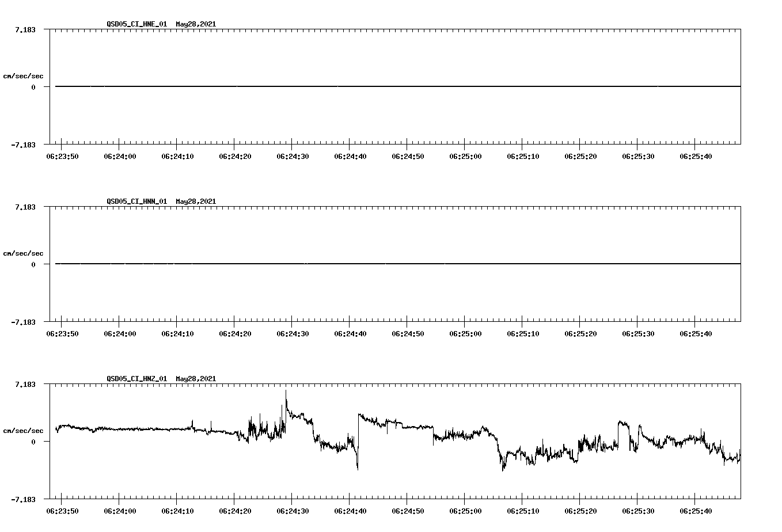The height and width of the screenshot is (532, 782).
Task: Click the 06:25:00 tick on the bottom axis
Action: [x=466, y=510]
